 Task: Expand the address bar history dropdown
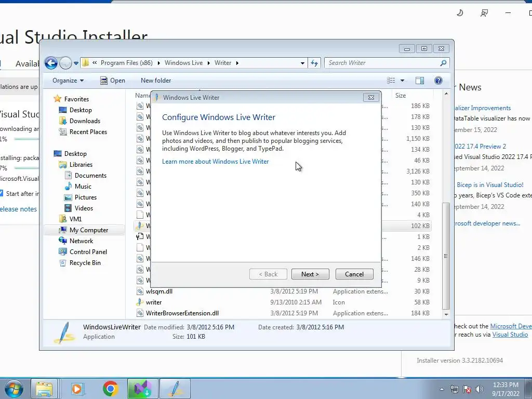pyautogui.click(x=302, y=63)
